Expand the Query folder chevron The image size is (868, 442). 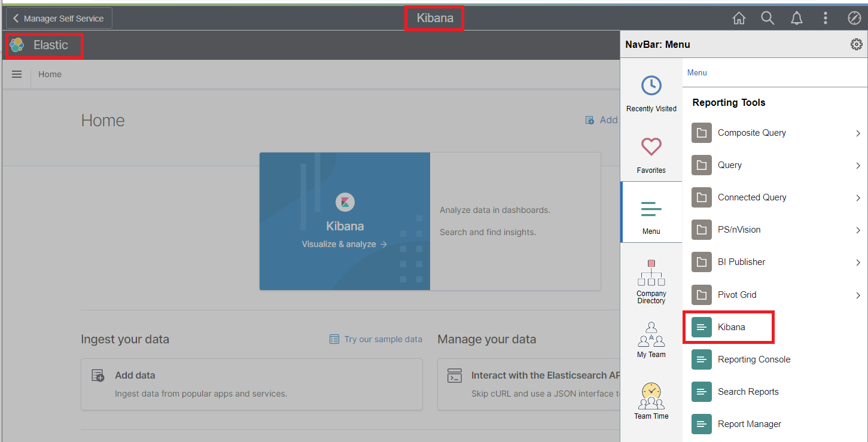click(858, 166)
